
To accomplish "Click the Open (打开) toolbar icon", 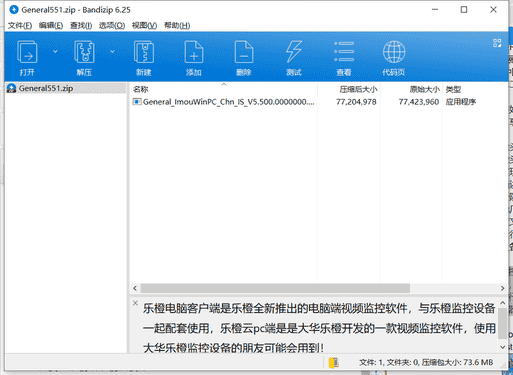I will 27,57.
